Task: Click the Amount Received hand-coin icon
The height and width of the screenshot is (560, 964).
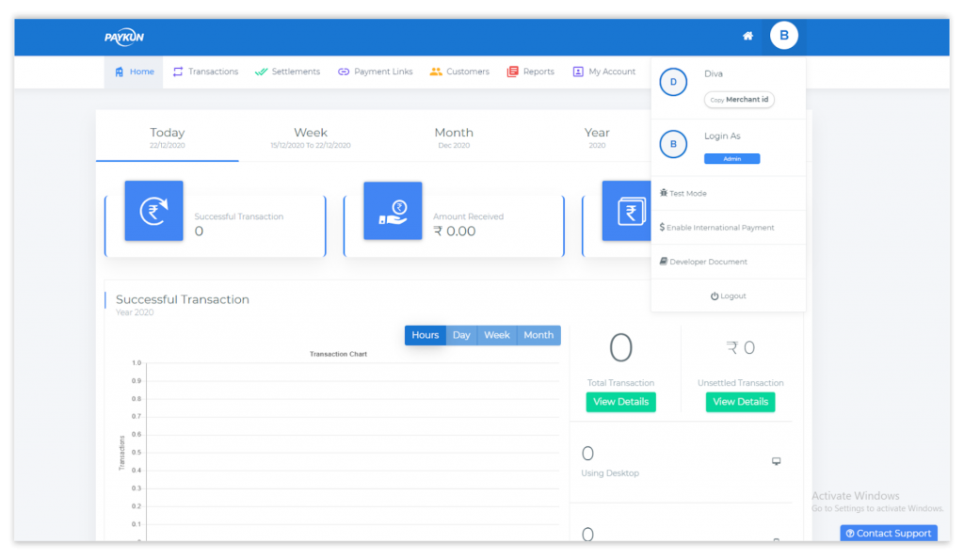Action: [x=393, y=211]
